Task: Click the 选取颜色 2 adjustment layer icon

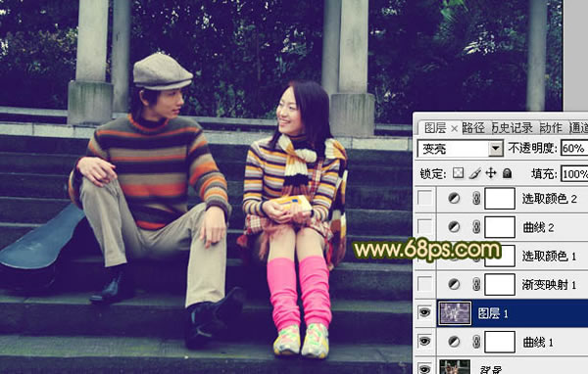Action: click(x=454, y=198)
